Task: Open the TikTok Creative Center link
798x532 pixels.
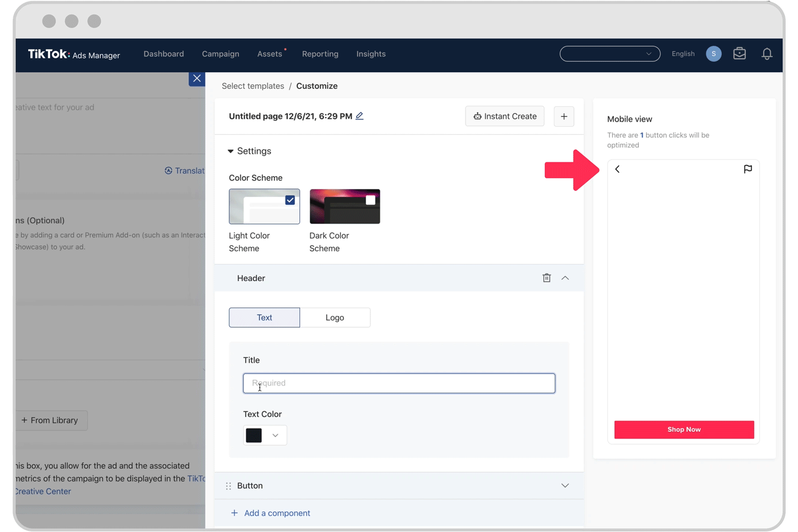Action: 42,491
